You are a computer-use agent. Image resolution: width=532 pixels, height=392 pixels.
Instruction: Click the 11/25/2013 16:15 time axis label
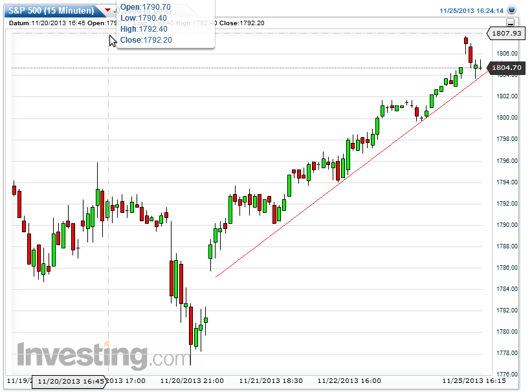coord(474,381)
